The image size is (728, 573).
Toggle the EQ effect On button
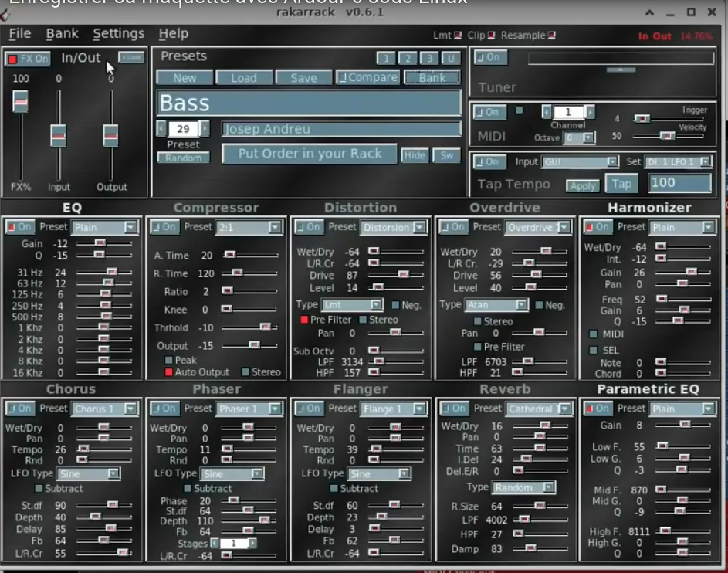pos(19,227)
